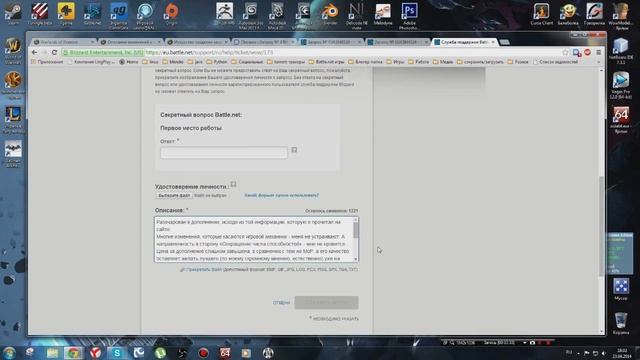
Task: Click the red AdBlock extension icon
Action: coord(587,52)
